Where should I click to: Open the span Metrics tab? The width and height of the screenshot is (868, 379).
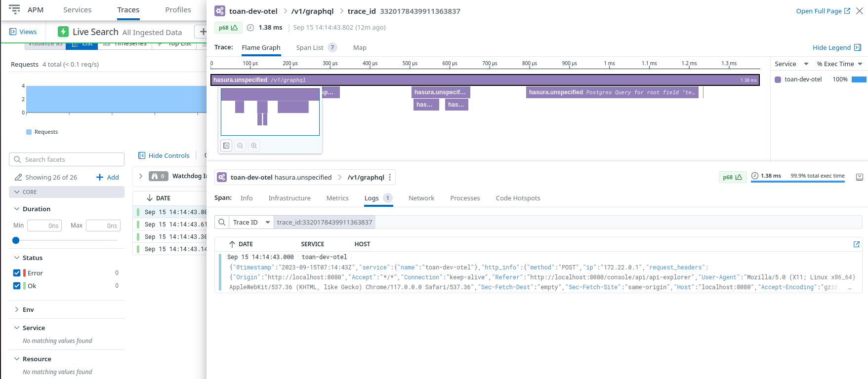point(337,198)
